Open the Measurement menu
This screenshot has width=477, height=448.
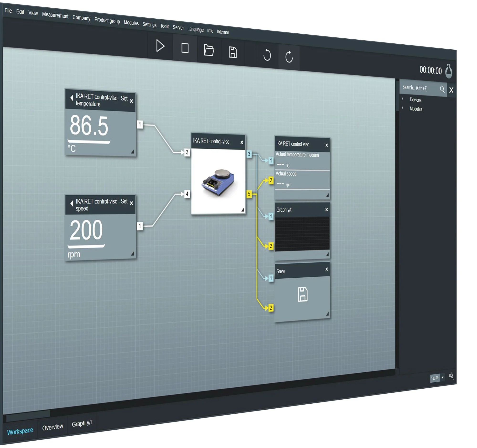point(55,15)
